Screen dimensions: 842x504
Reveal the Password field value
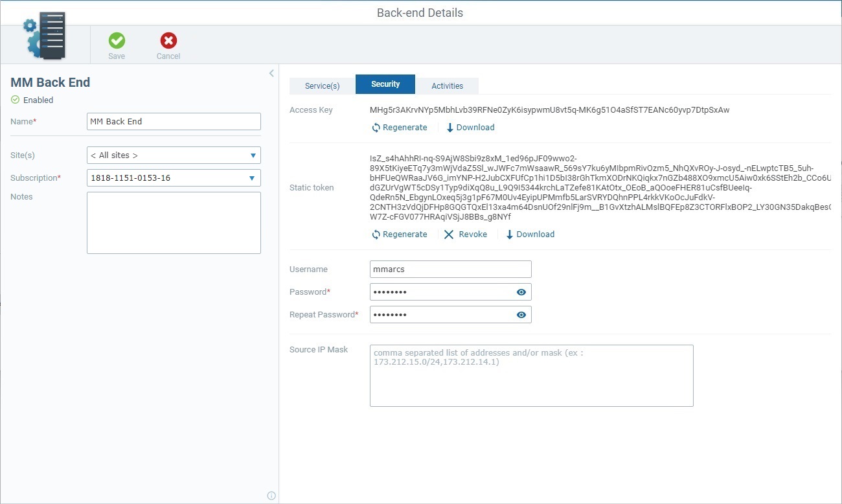tap(521, 292)
